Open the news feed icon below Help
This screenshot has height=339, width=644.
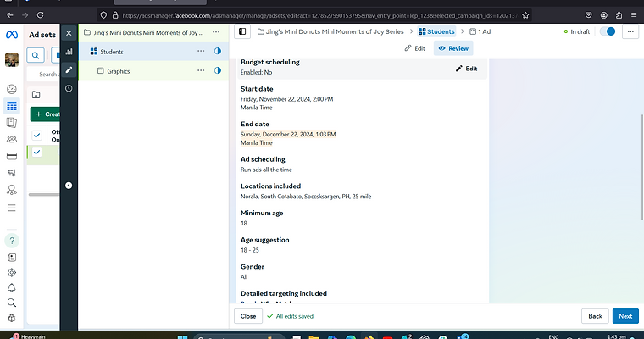click(12, 258)
